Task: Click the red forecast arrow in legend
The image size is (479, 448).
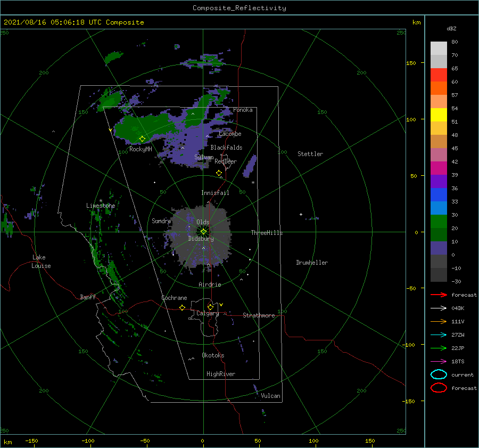Action: click(439, 295)
